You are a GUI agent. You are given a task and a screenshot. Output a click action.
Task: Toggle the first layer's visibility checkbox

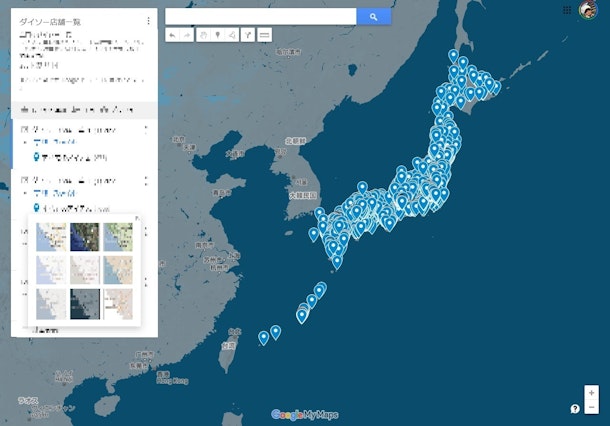click(24, 130)
